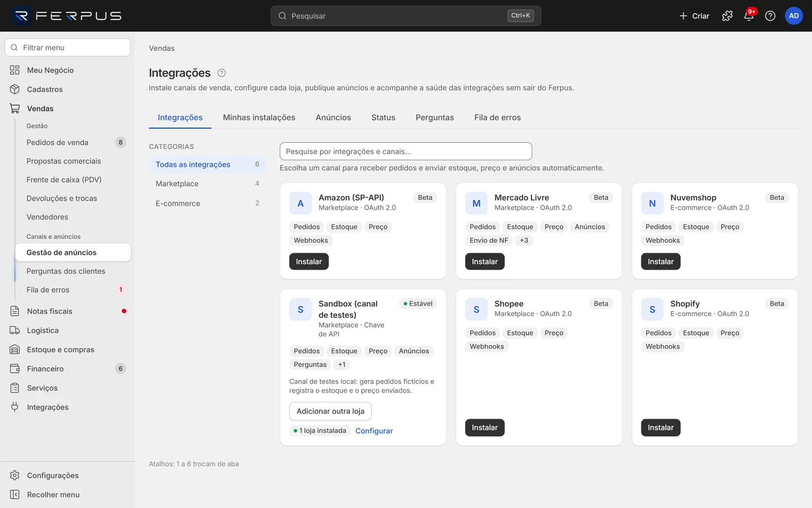Open the Perguntas tab

click(x=434, y=117)
